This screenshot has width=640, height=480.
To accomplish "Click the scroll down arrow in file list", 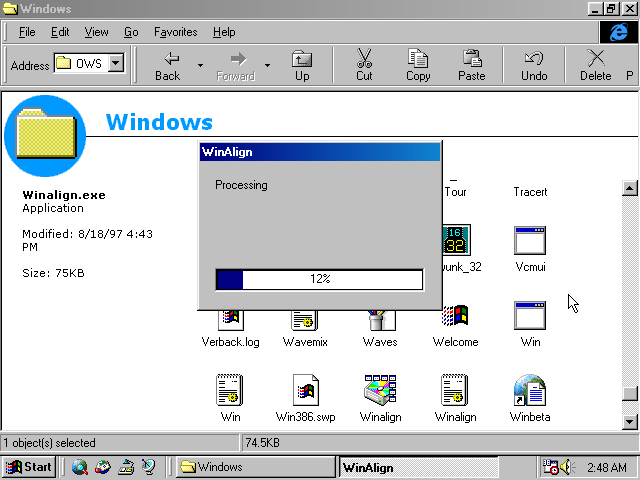I will click(629, 422).
